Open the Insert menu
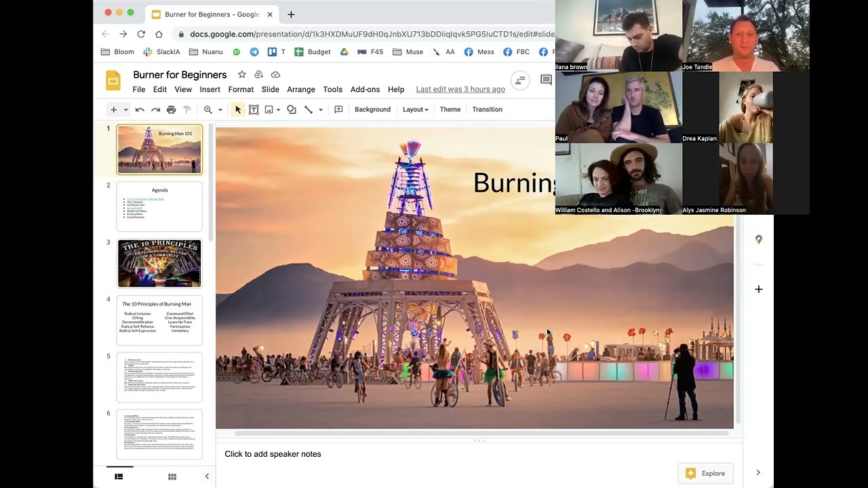Image resolution: width=868 pixels, height=488 pixels. 210,89
